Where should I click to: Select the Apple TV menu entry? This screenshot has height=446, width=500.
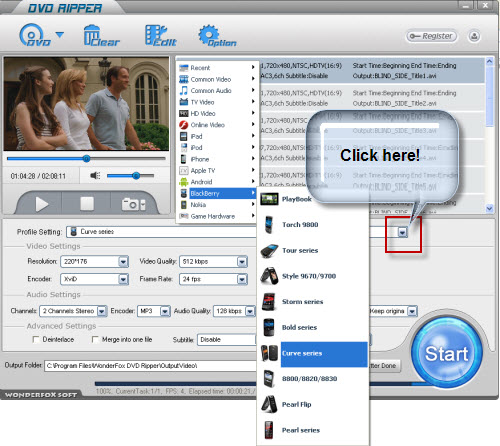[217, 170]
